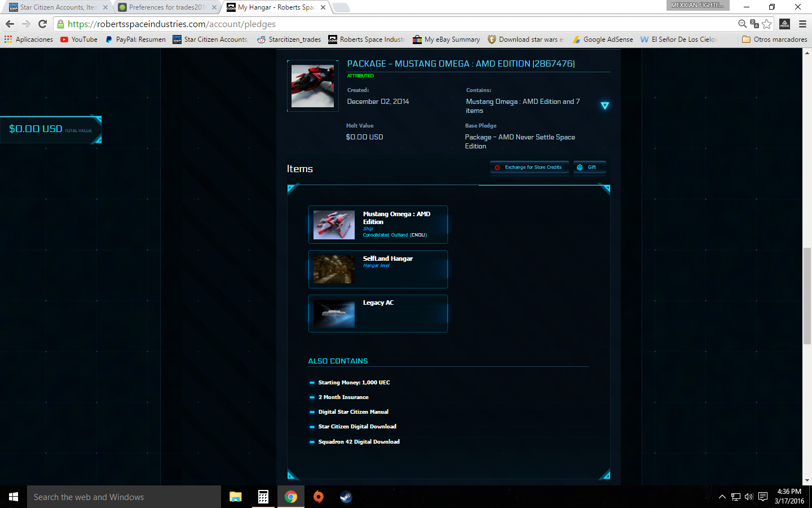Image resolution: width=812 pixels, height=508 pixels.
Task: Close the Star Citizen Accounts tab
Action: pyautogui.click(x=105, y=7)
